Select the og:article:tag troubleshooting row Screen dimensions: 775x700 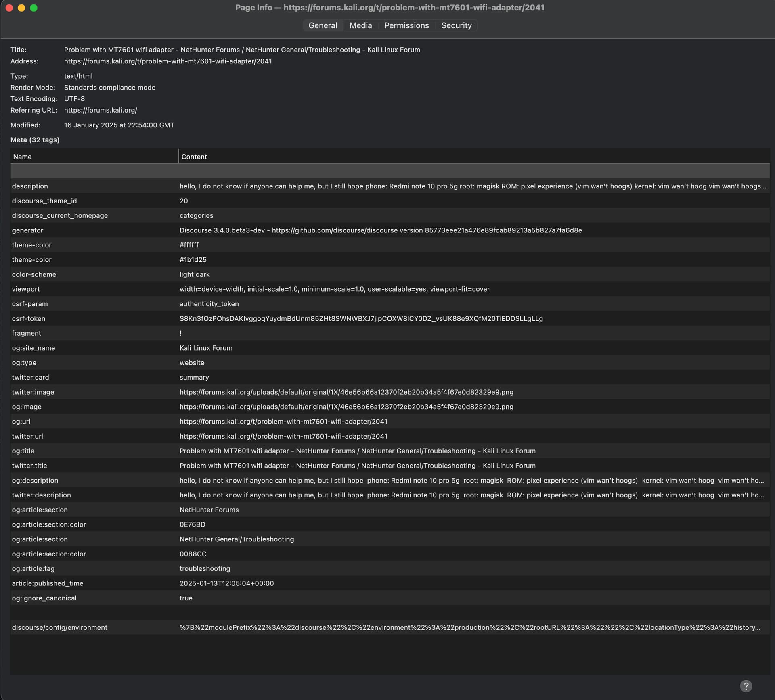390,569
